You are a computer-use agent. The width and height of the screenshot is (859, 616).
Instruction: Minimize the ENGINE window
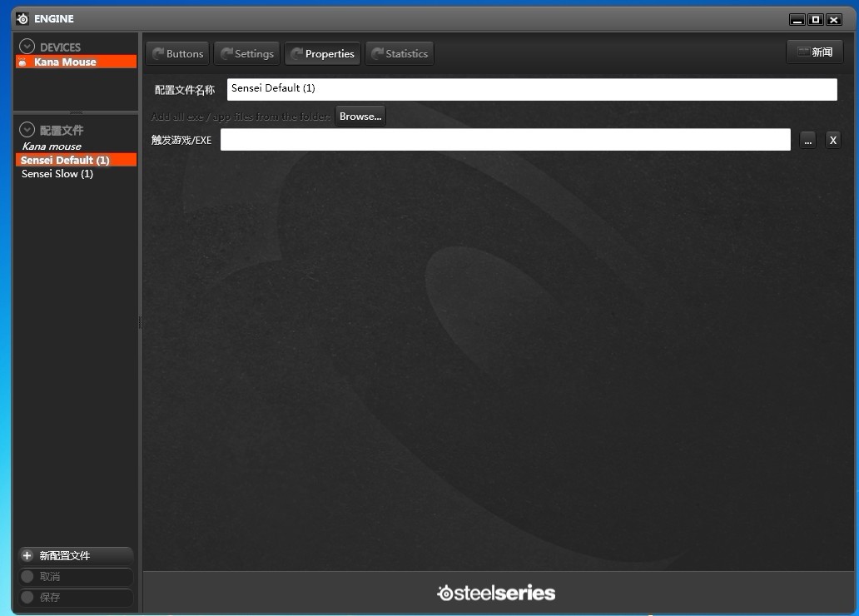[797, 20]
